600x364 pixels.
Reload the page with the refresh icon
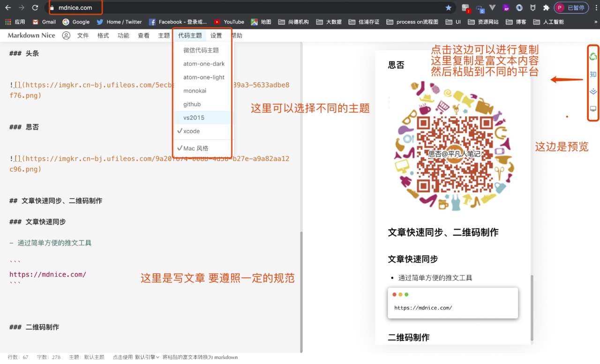[x=35, y=8]
